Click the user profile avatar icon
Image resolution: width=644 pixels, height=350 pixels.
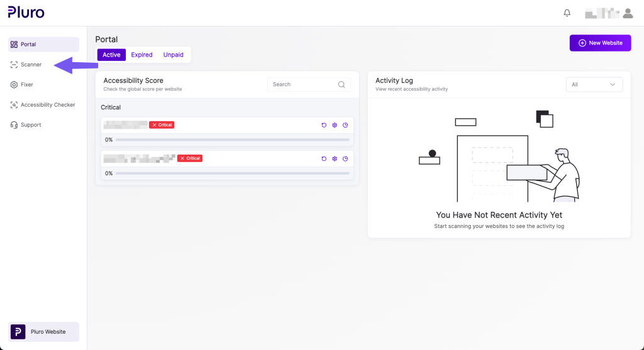click(627, 13)
